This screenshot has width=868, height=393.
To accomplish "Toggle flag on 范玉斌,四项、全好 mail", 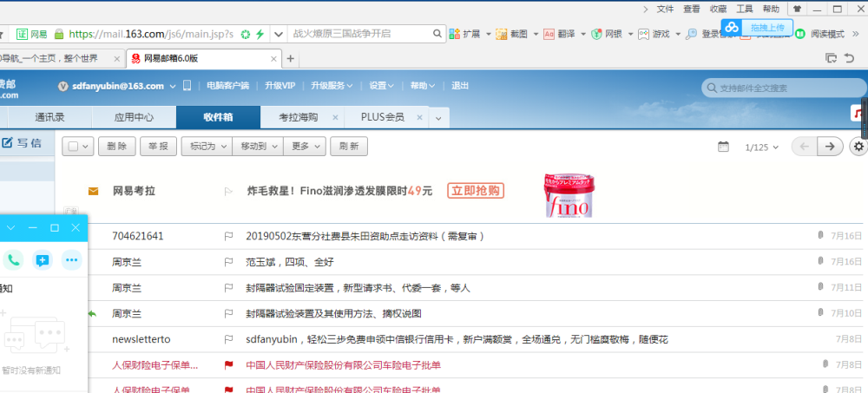I will click(228, 262).
